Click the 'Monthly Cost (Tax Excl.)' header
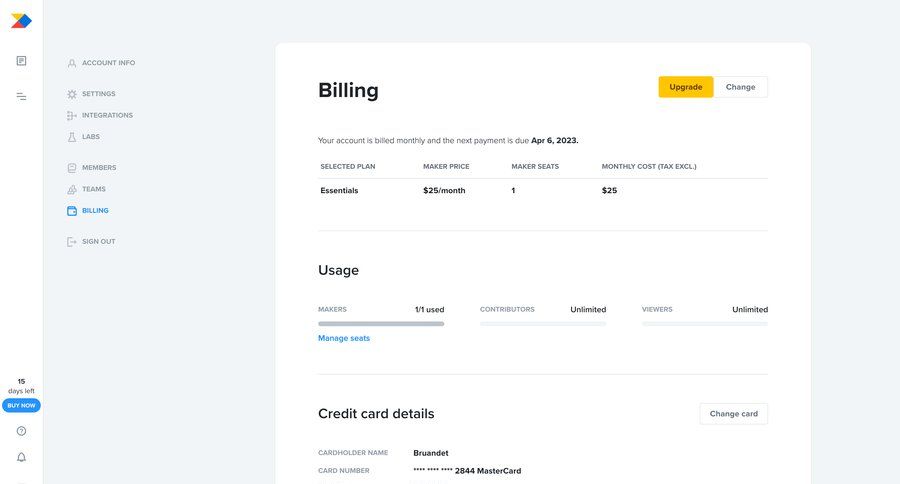Viewport: 900px width, 484px height. tap(649, 167)
